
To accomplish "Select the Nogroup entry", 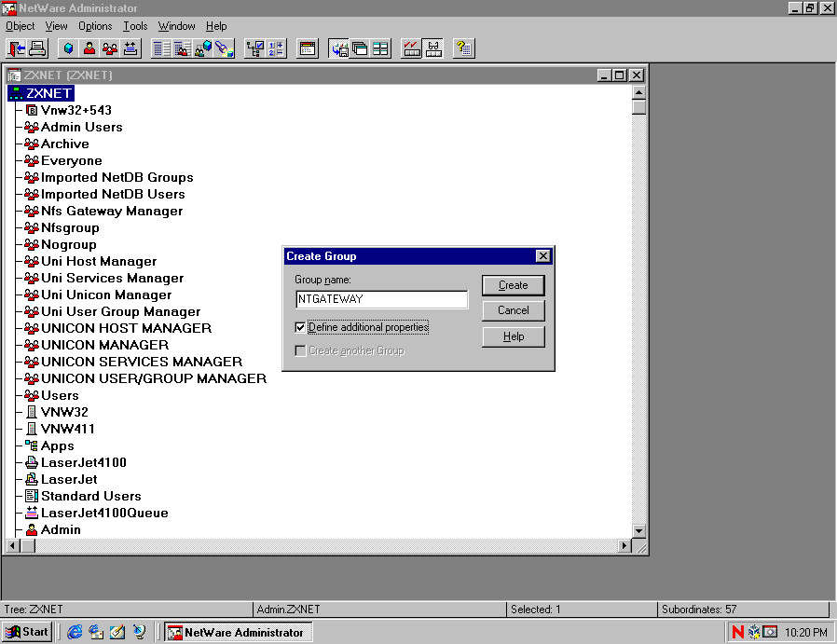I will click(x=69, y=245).
